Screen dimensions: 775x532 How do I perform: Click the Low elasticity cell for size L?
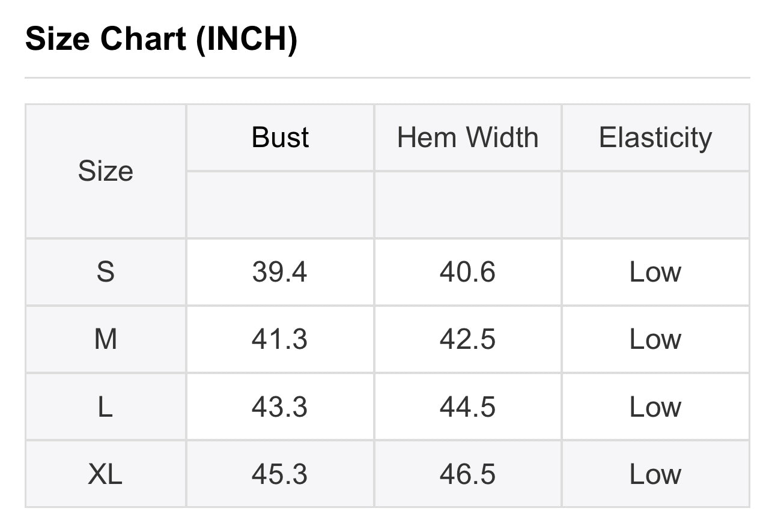tap(655, 407)
